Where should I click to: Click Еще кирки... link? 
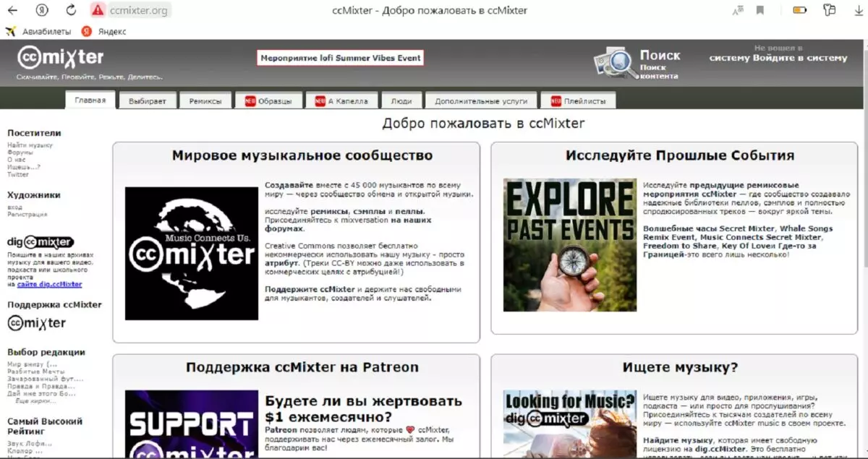click(34, 400)
